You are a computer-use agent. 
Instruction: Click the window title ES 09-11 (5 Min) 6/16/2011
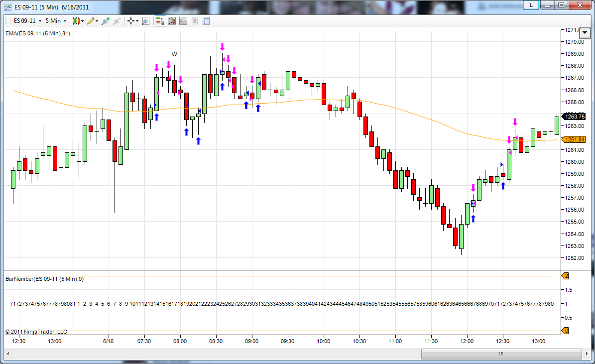pyautogui.click(x=52, y=7)
